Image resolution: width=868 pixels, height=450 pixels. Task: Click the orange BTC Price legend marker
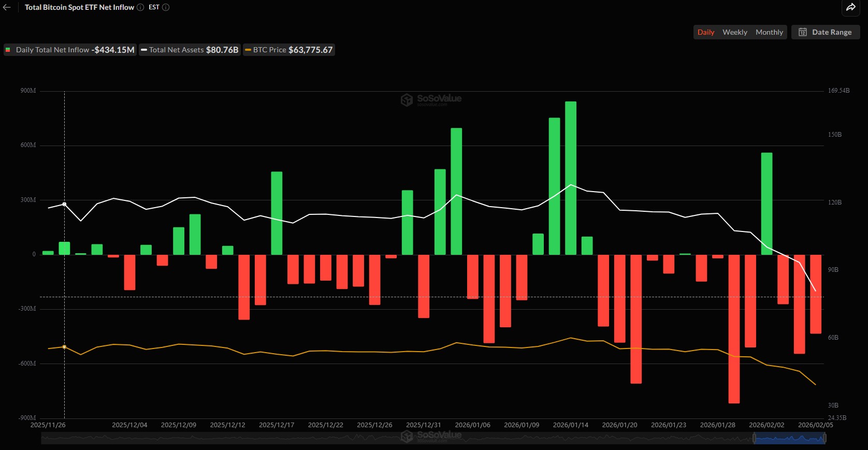point(248,50)
